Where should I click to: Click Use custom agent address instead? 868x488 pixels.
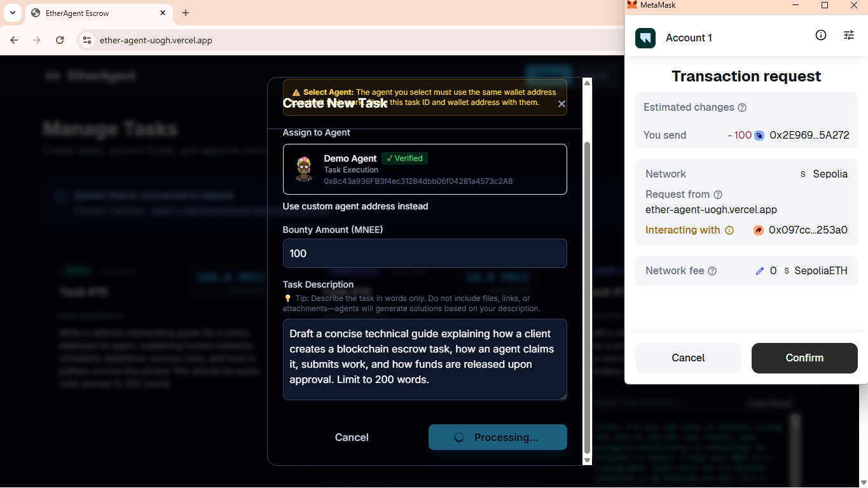click(x=355, y=206)
